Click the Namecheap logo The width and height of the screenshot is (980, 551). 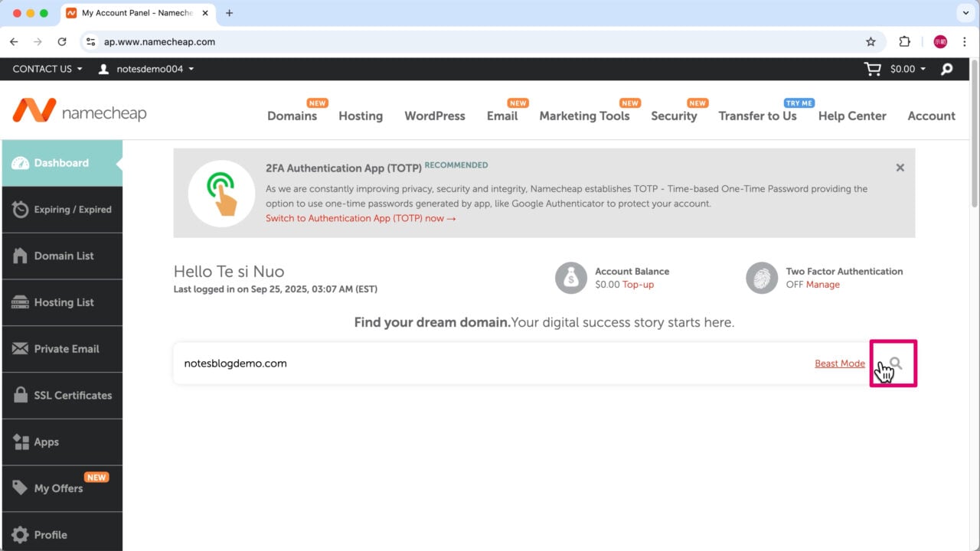pyautogui.click(x=80, y=112)
